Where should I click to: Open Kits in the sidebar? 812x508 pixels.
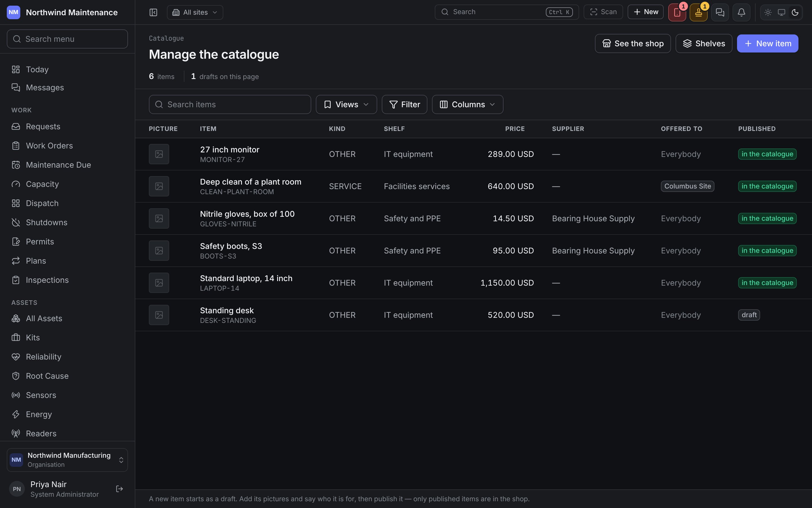pos(67,338)
